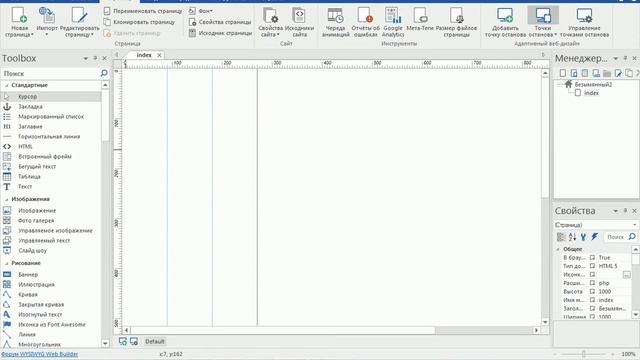
Task: Open Отчёты об ошибках
Action: [x=365, y=22]
